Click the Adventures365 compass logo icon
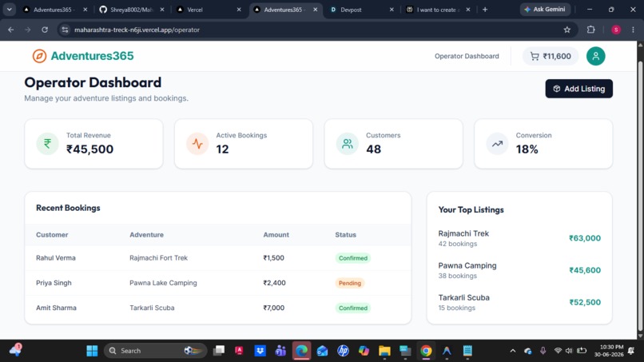The width and height of the screenshot is (644, 362). pos(39,56)
